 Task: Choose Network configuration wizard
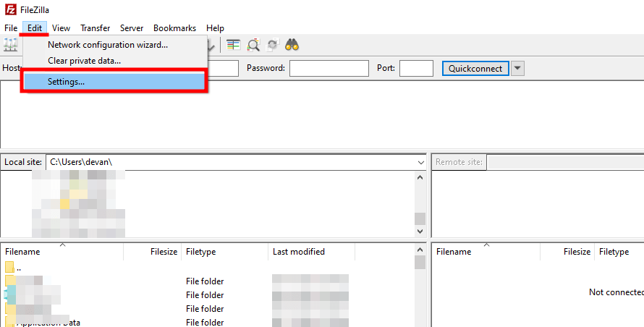pos(115,45)
